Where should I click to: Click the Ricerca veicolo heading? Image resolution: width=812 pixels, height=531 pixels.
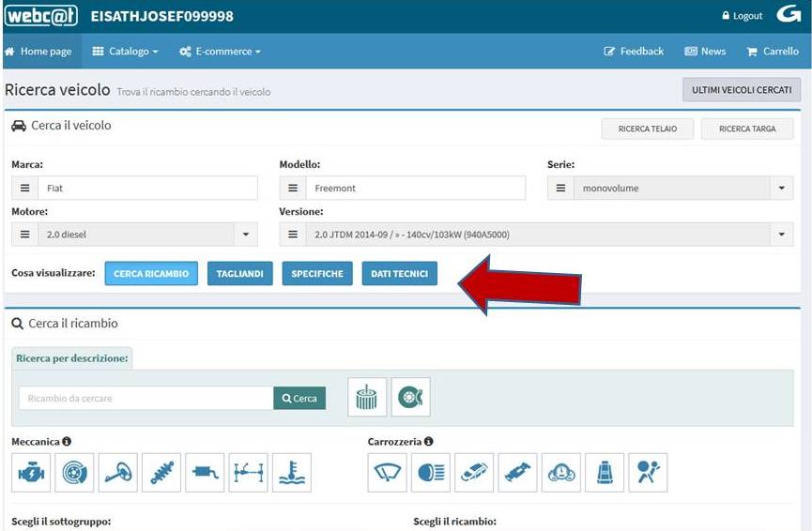click(57, 89)
